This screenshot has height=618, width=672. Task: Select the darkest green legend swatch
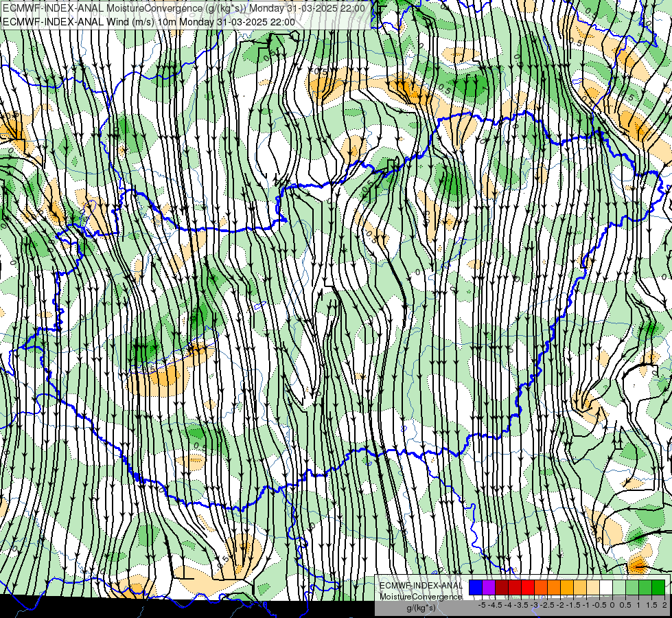click(x=658, y=587)
